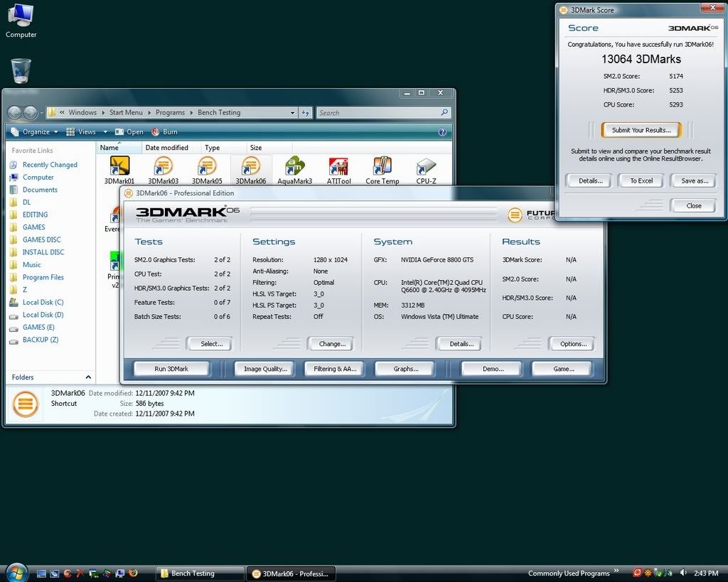
Task: Click the green checkmark tray icon
Action: [x=658, y=573]
